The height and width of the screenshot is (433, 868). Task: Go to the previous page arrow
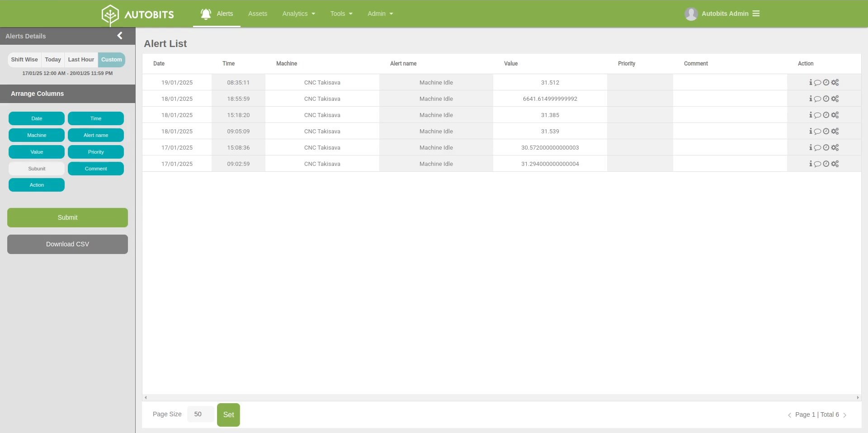(x=789, y=415)
